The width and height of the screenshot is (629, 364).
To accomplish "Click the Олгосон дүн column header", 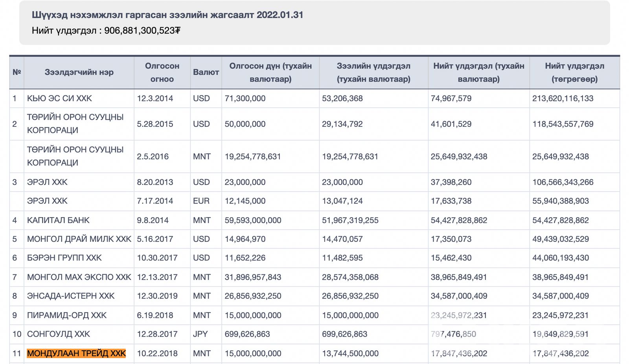I will click(270, 72).
